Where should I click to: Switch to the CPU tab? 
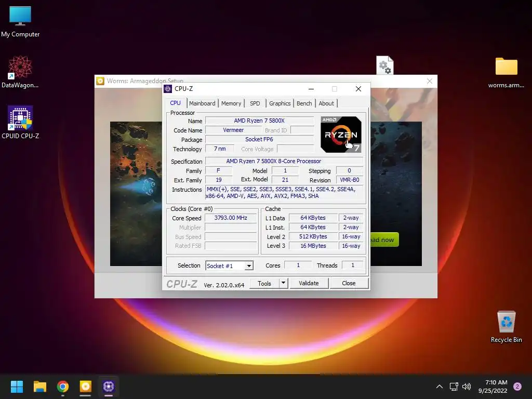click(x=176, y=103)
